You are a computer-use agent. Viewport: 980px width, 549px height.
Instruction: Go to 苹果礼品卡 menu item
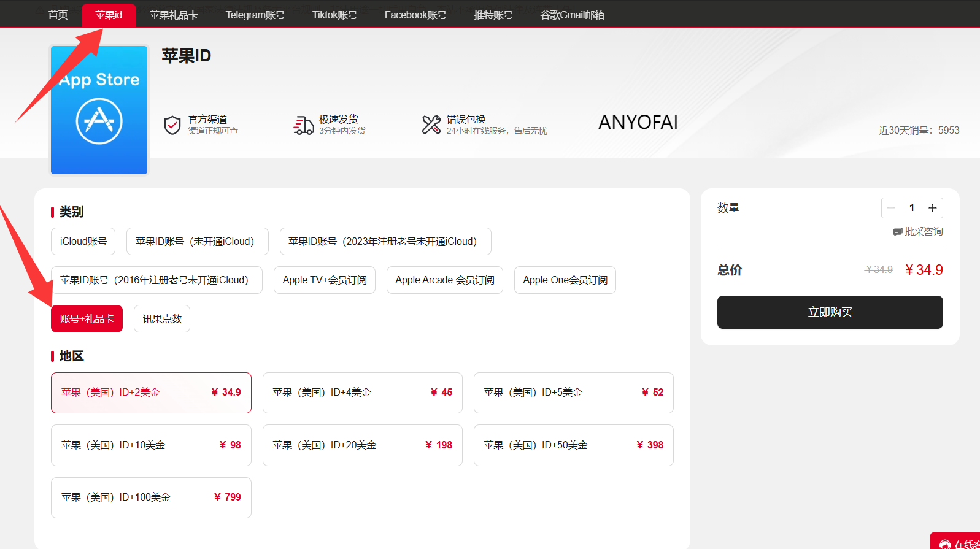[174, 15]
